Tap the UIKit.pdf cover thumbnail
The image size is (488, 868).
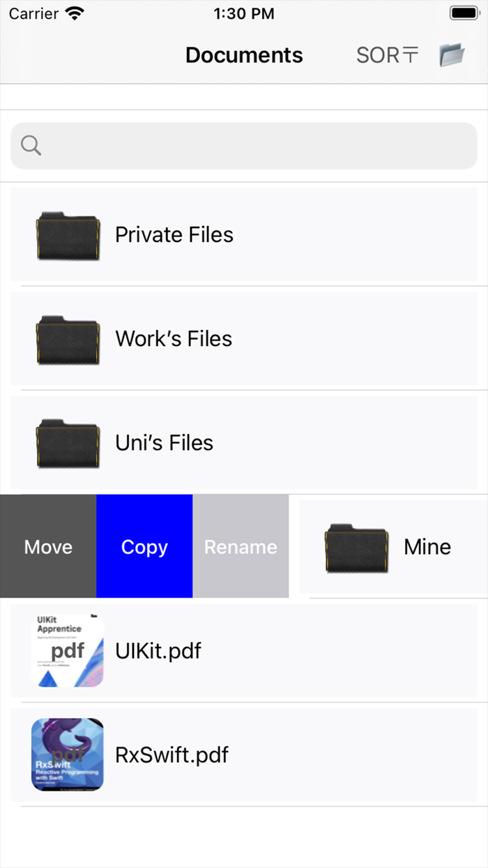68,650
